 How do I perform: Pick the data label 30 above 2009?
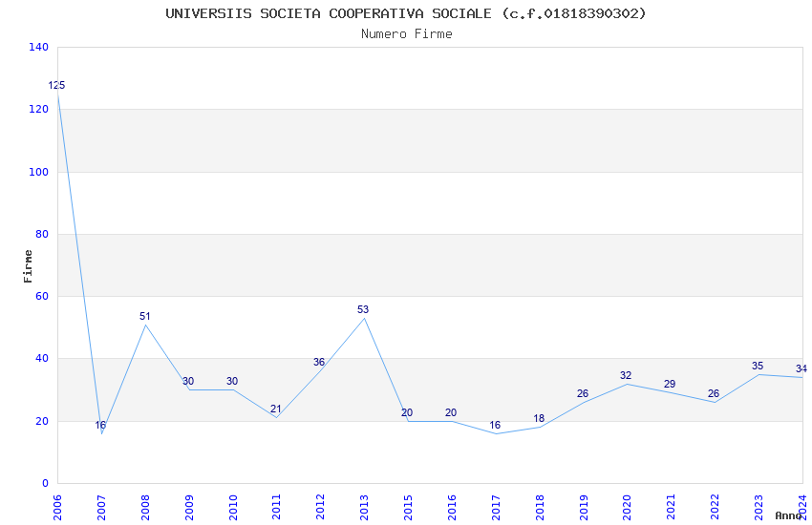tap(188, 381)
